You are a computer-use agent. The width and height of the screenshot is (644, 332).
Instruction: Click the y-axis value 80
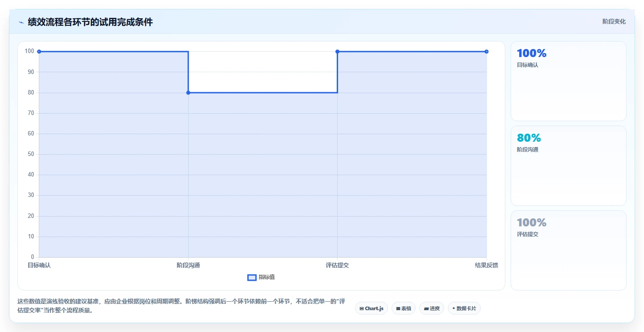coord(31,93)
